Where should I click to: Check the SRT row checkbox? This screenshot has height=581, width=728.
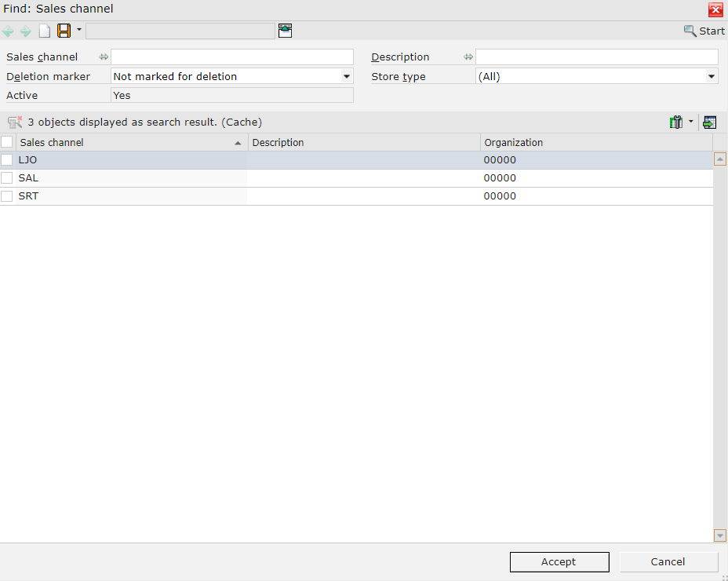pyautogui.click(x=7, y=196)
